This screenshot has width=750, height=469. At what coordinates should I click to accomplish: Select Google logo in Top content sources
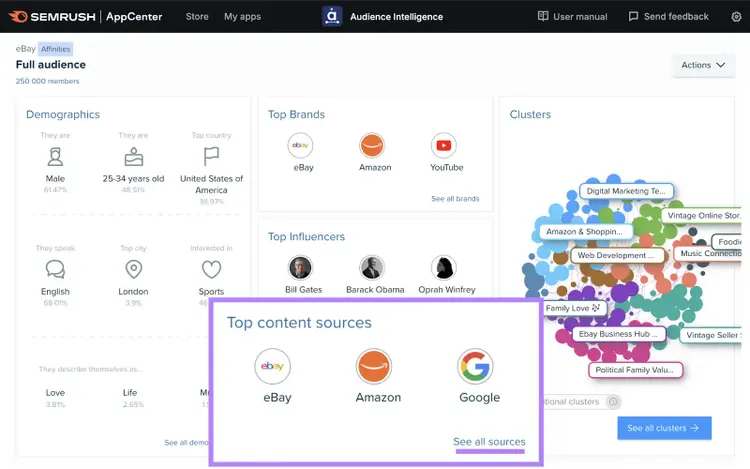pos(475,367)
